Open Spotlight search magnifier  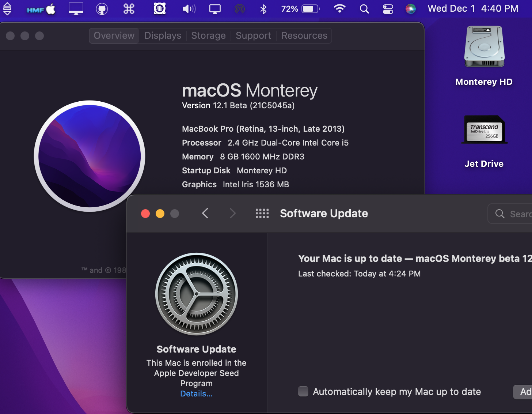point(364,9)
